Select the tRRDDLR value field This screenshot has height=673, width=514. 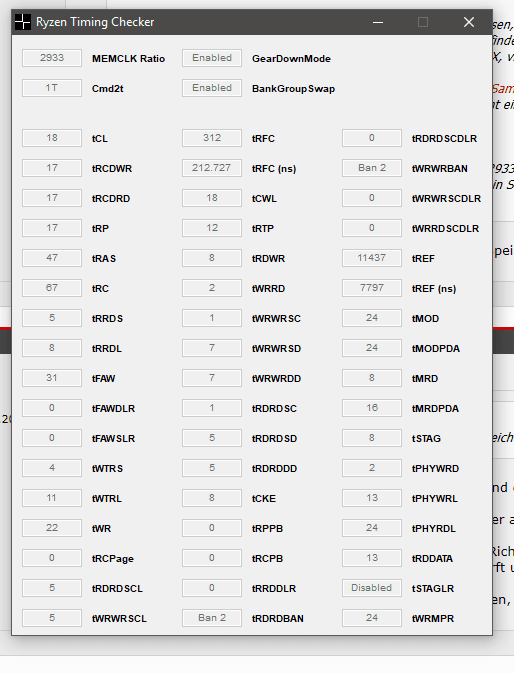click(212, 588)
